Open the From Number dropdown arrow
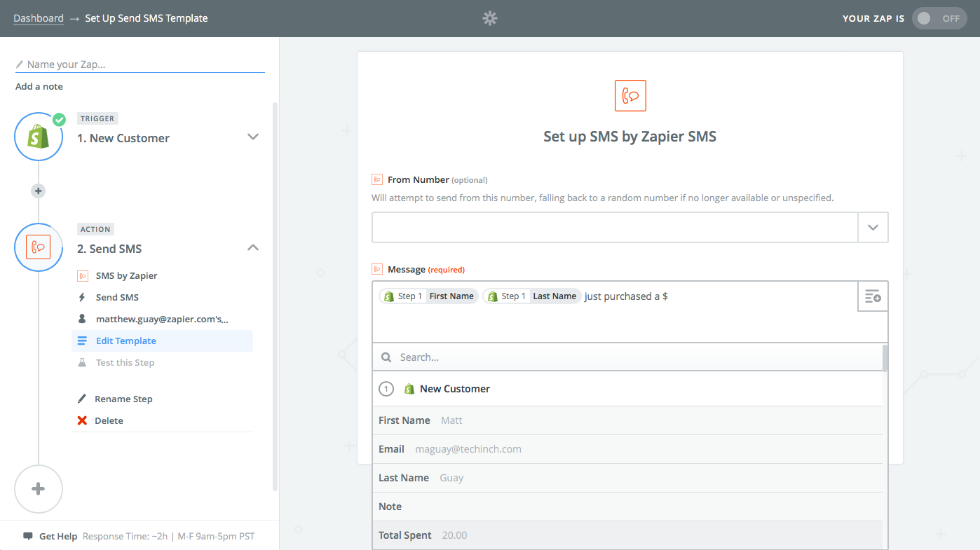980x550 pixels. click(873, 228)
